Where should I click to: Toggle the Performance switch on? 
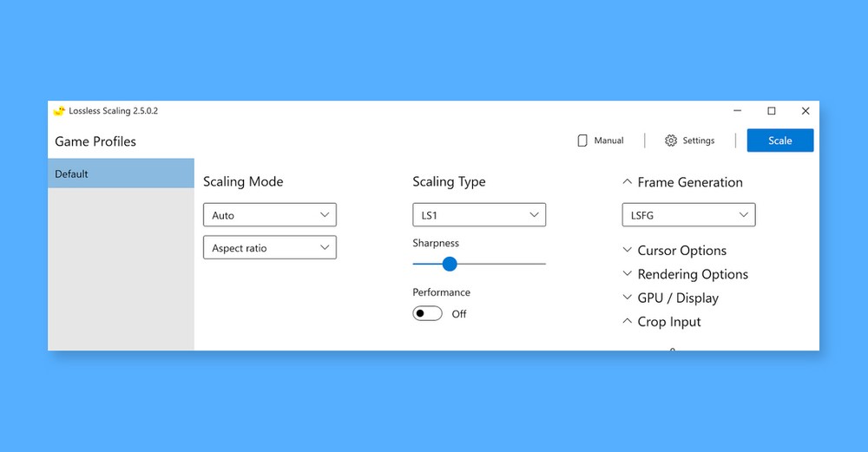[427, 313]
